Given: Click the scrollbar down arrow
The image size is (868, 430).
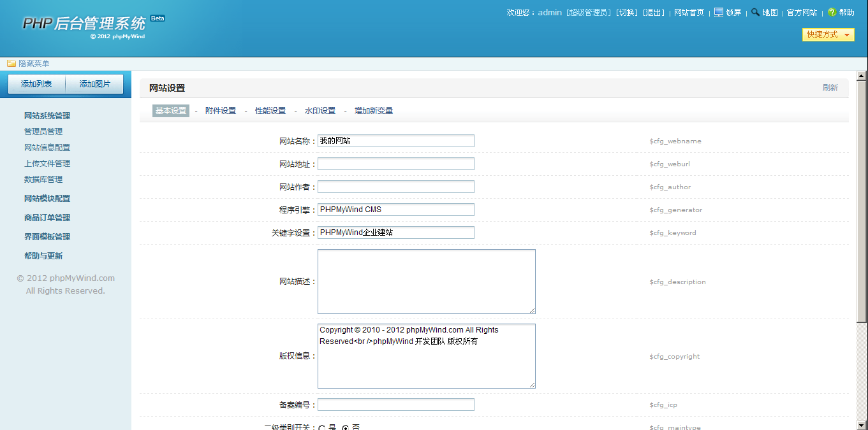Looking at the screenshot, I should click(x=861, y=424).
